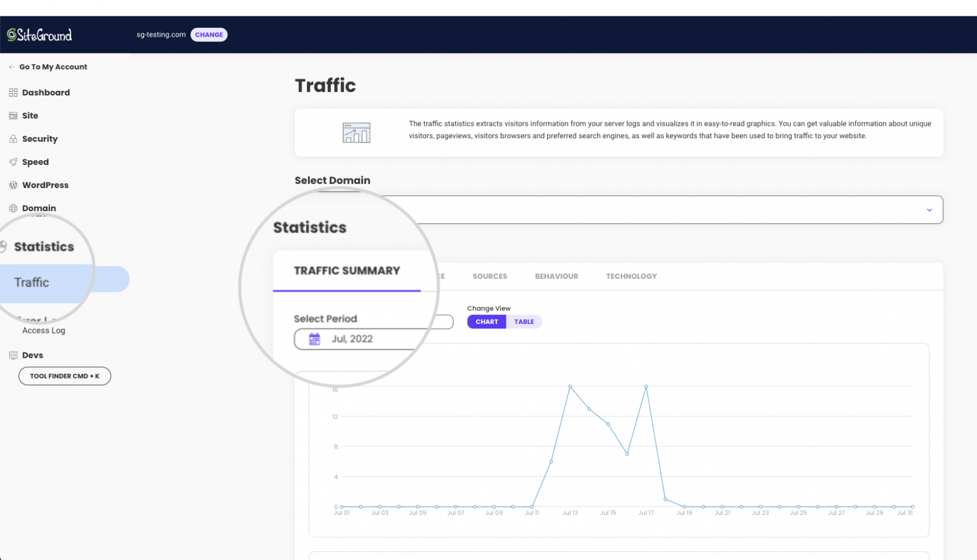Click the Domain globe icon
This screenshot has width=977, height=560.
tap(13, 208)
